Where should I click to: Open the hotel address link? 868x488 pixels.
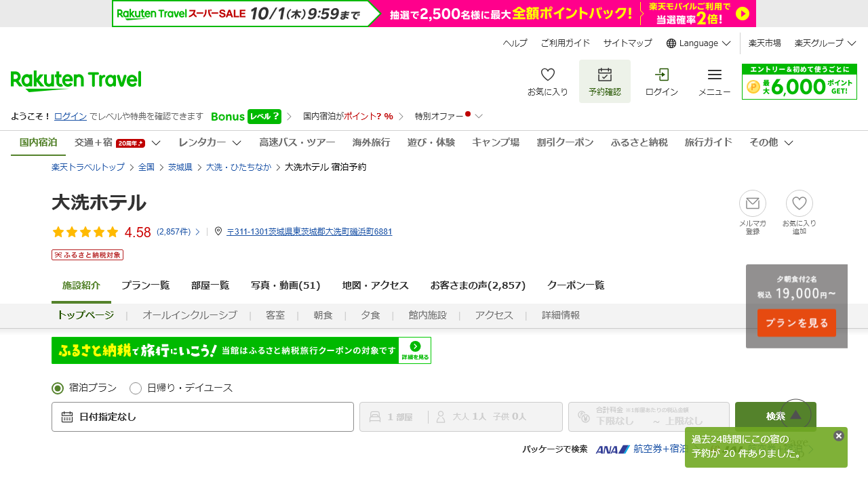(309, 232)
